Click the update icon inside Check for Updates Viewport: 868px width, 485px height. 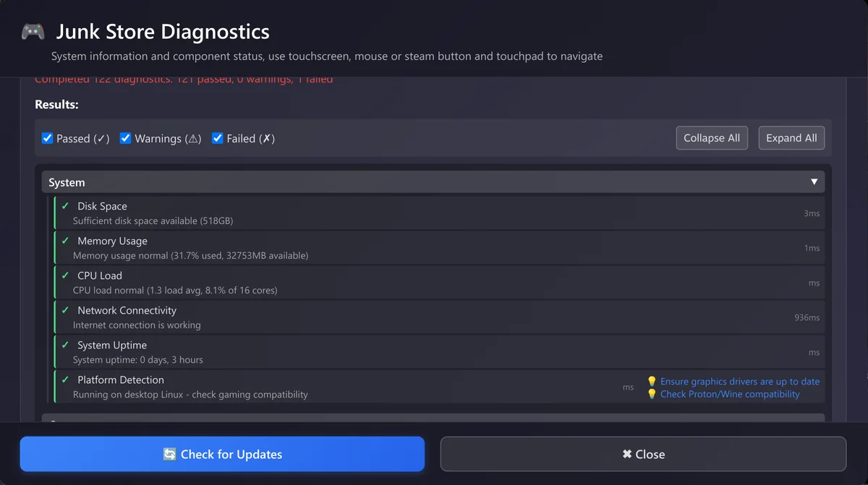pos(169,454)
